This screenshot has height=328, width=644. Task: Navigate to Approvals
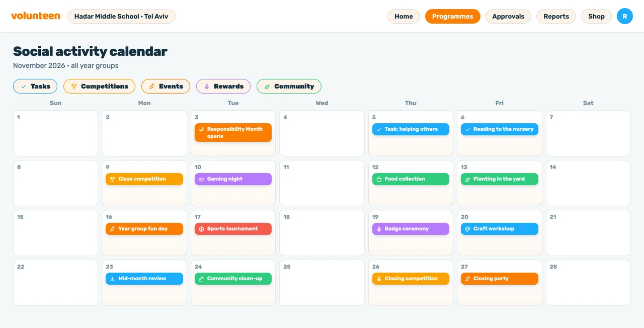tap(508, 17)
